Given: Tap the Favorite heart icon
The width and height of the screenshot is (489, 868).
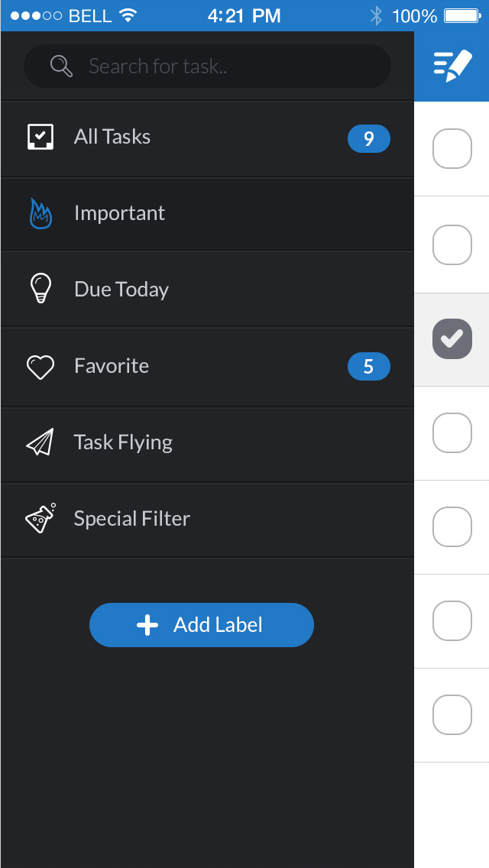Looking at the screenshot, I should [40, 366].
